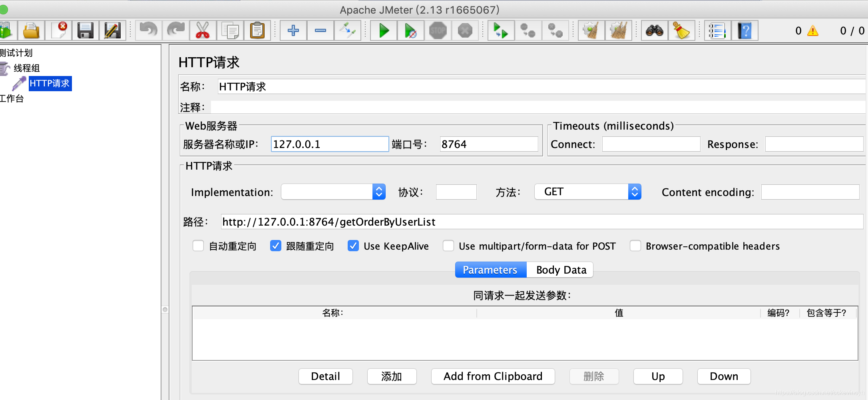The height and width of the screenshot is (400, 868).
Task: Click the yellow warning log indicator
Action: (812, 31)
